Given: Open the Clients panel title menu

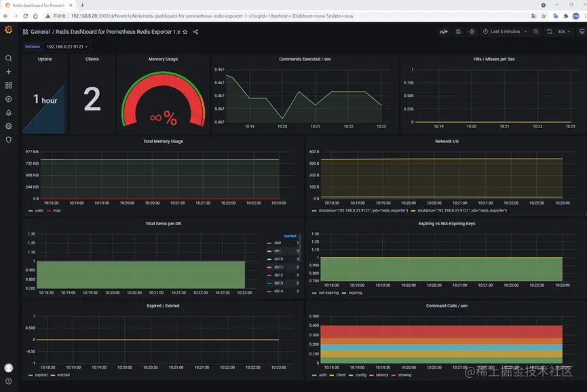Looking at the screenshot, I should 92,59.
